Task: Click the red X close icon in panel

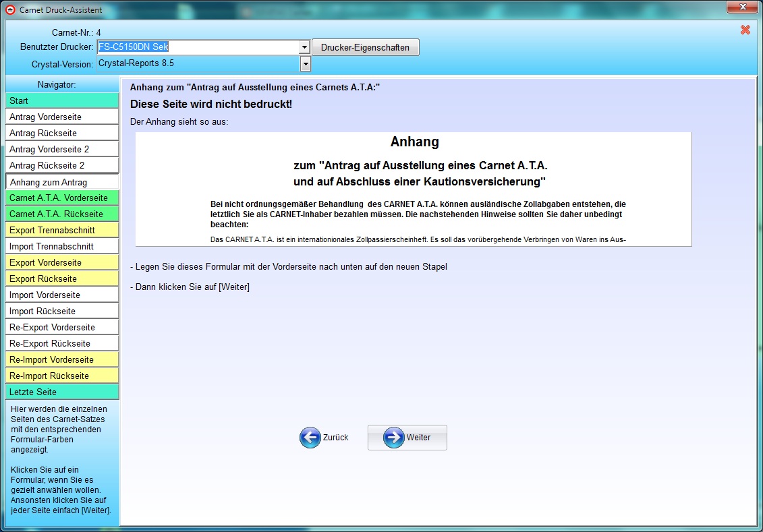Action: pos(745,30)
